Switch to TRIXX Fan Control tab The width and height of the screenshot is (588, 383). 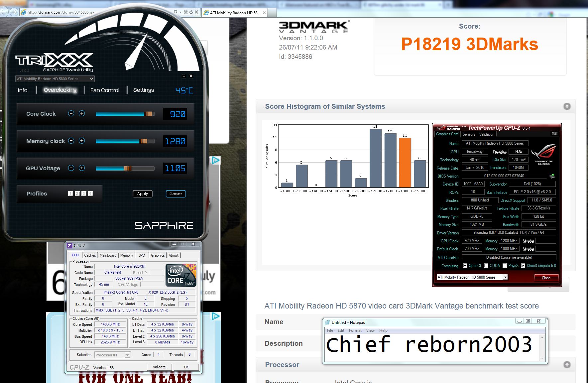(x=105, y=90)
